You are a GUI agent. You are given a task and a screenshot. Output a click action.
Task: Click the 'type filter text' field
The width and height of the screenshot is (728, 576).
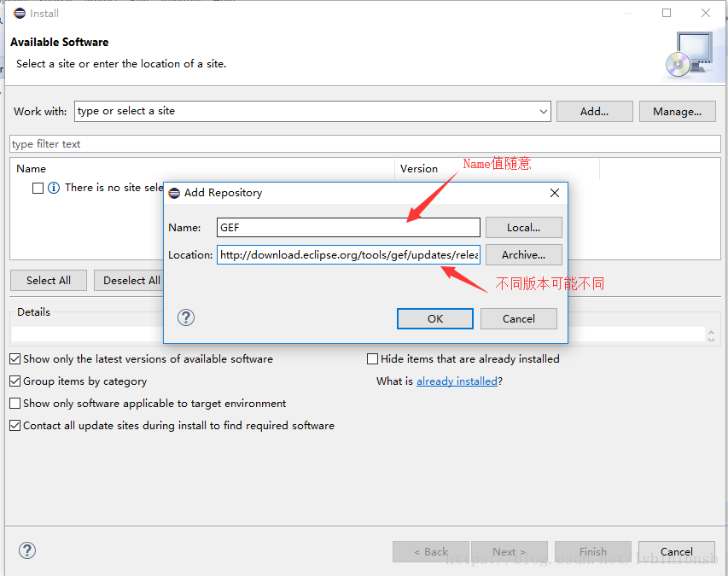[x=365, y=144]
